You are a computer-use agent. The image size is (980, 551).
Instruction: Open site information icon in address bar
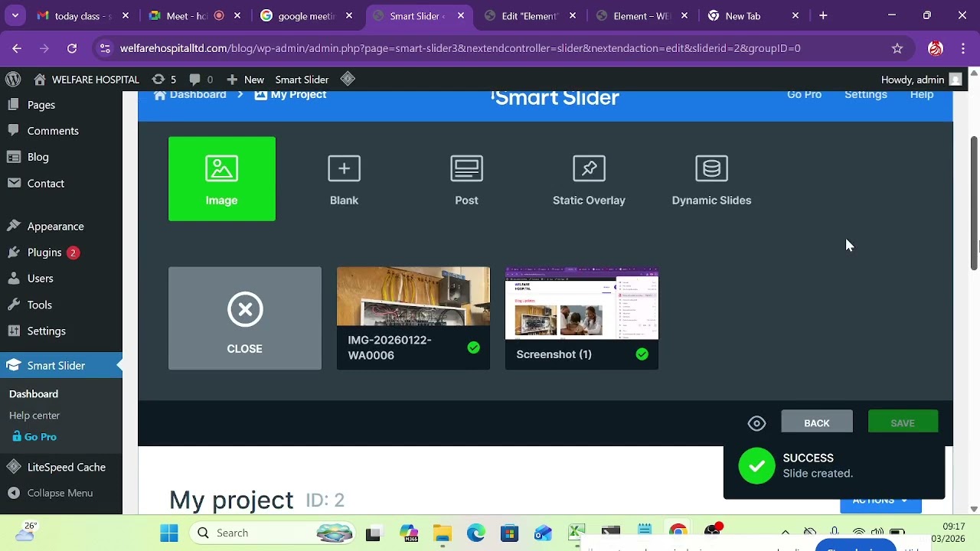coord(105,48)
